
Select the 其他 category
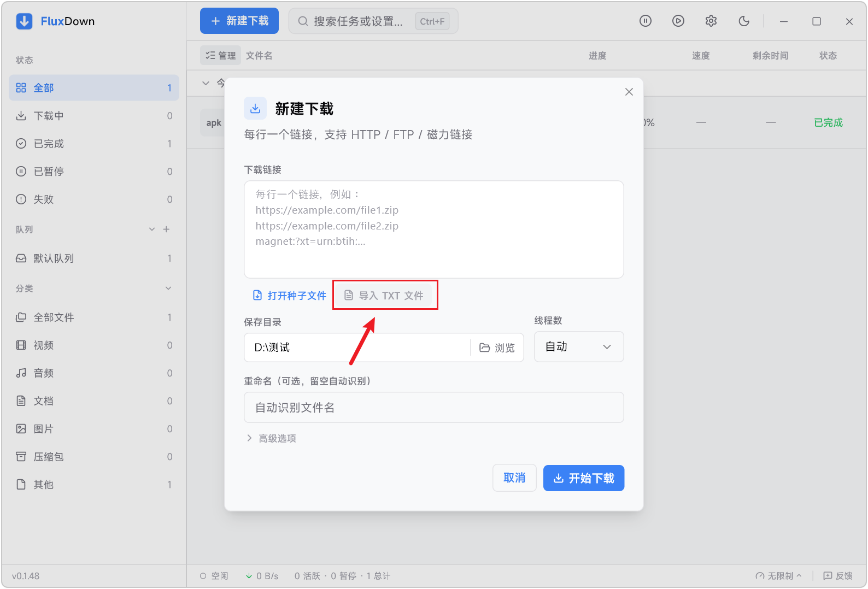[x=94, y=485]
